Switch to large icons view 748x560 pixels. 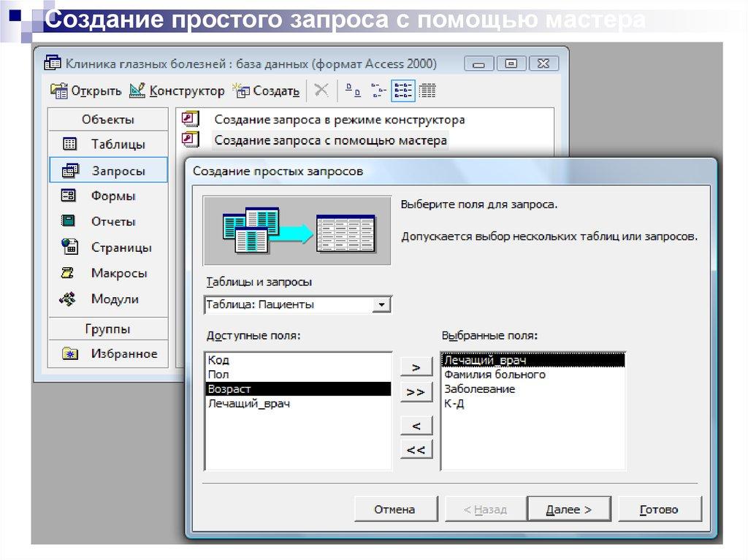354,91
